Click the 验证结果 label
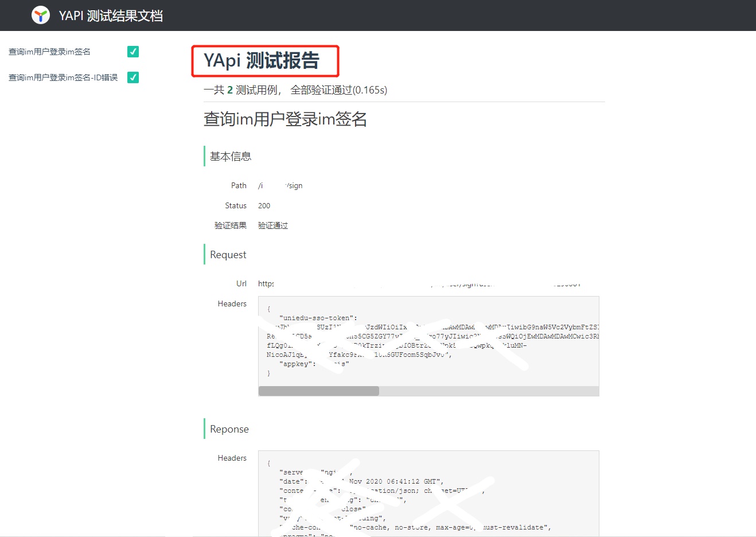This screenshot has height=537, width=756. tap(231, 225)
